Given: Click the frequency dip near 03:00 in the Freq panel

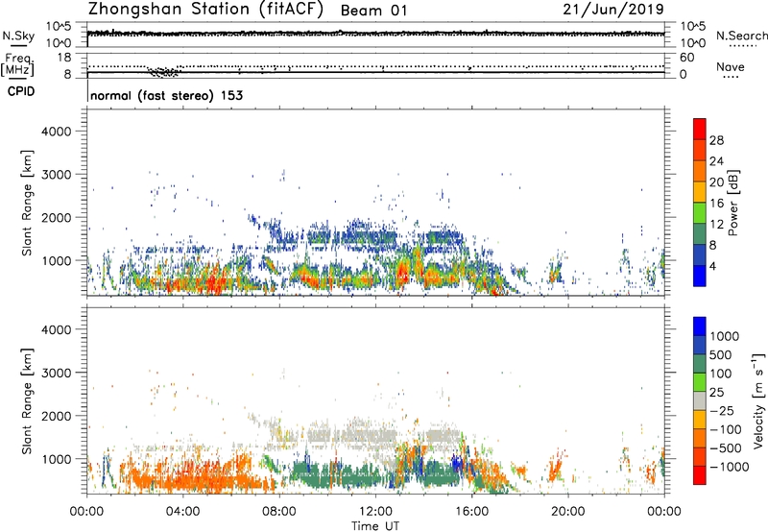Looking at the screenshot, I should click(163, 72).
